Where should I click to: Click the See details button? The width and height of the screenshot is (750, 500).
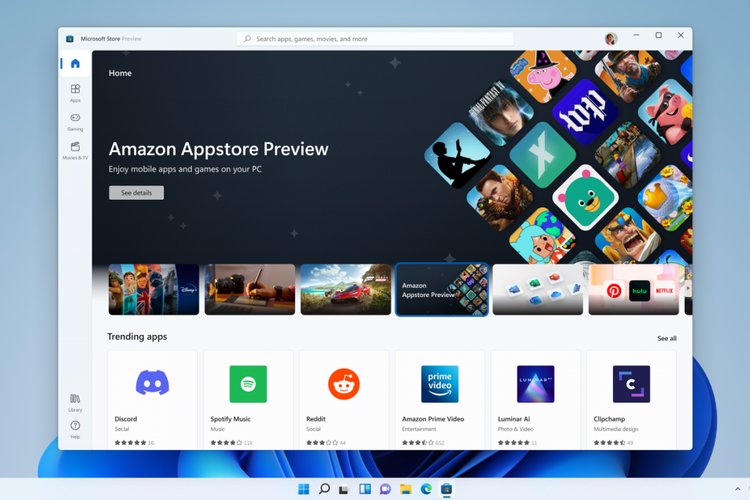pos(136,193)
